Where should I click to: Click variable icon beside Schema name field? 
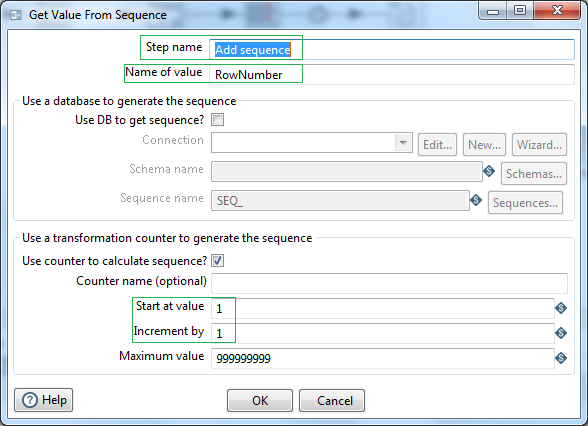point(489,171)
